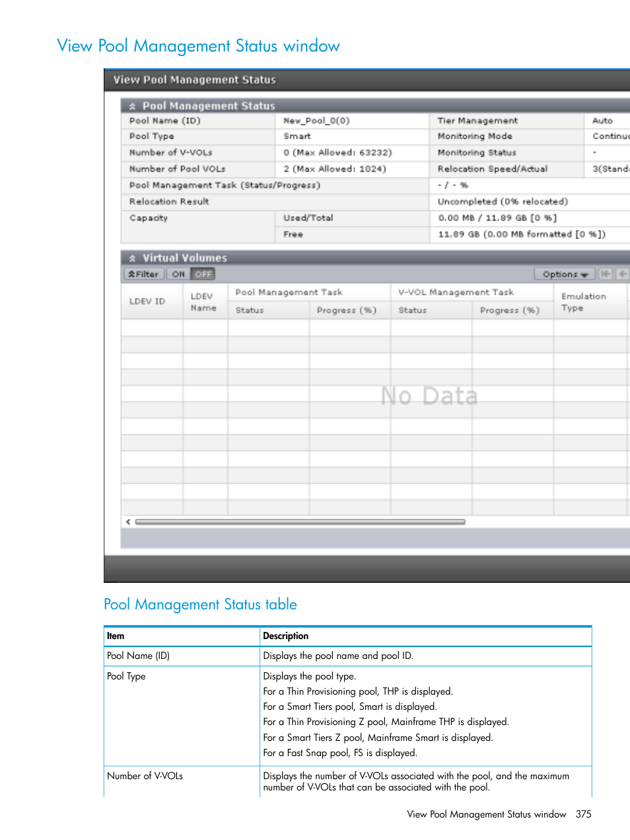Click the Pool Management Status table heading
Image resolution: width=630 pixels, height=840 pixels.
coord(201,604)
